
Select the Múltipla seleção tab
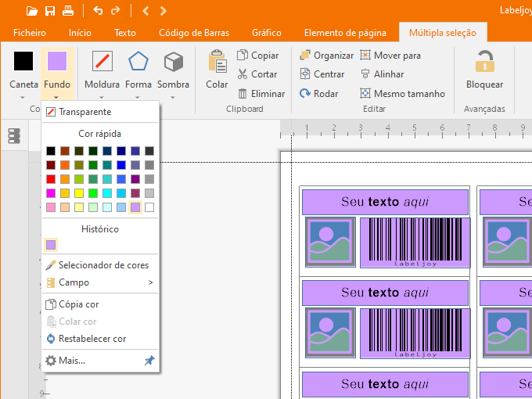pyautogui.click(x=443, y=33)
